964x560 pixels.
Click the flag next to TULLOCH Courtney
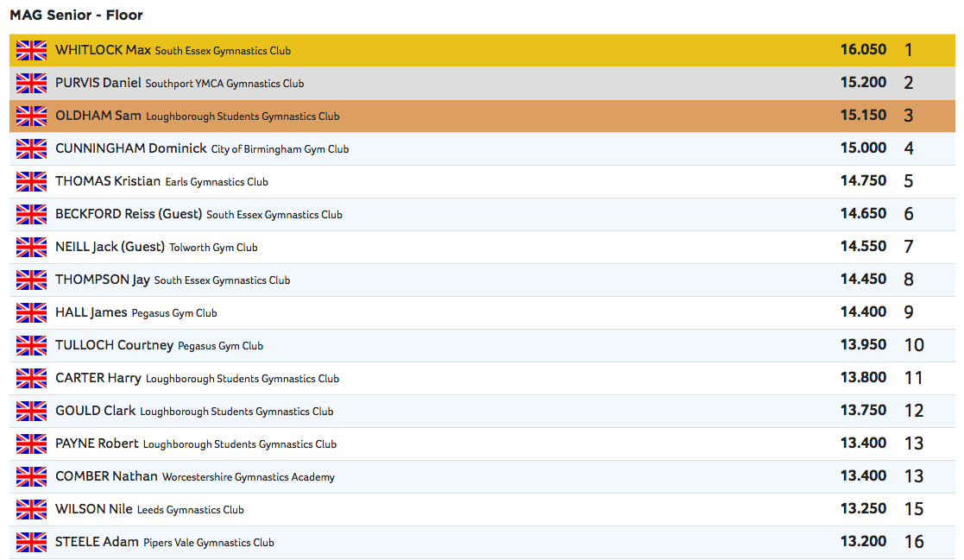31,345
